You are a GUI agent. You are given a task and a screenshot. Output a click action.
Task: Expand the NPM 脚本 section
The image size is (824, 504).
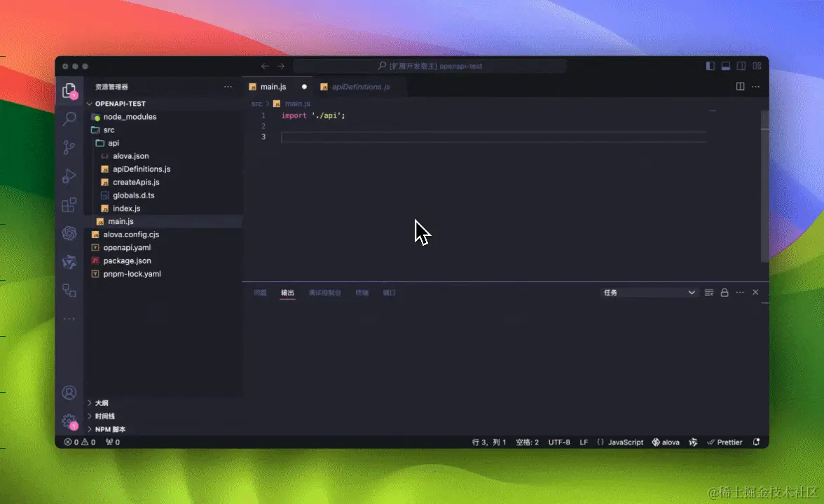110,430
